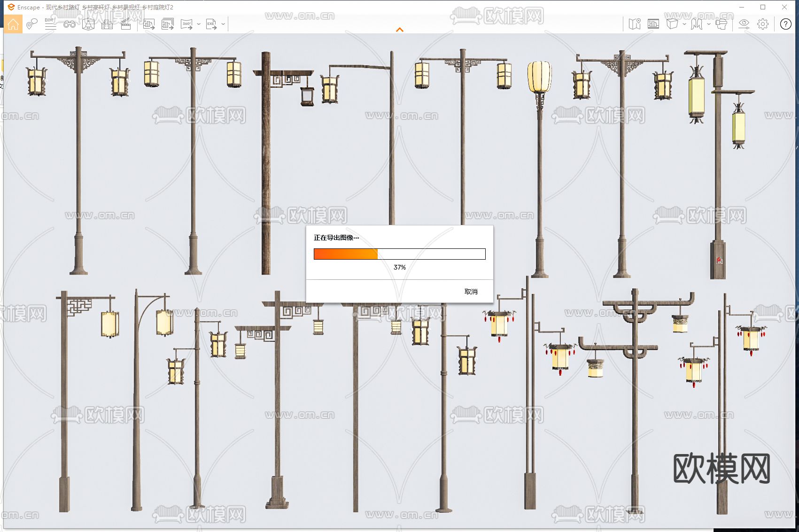The height and width of the screenshot is (532, 799).
Task: Select the projection cube view icon
Action: coord(672,24)
